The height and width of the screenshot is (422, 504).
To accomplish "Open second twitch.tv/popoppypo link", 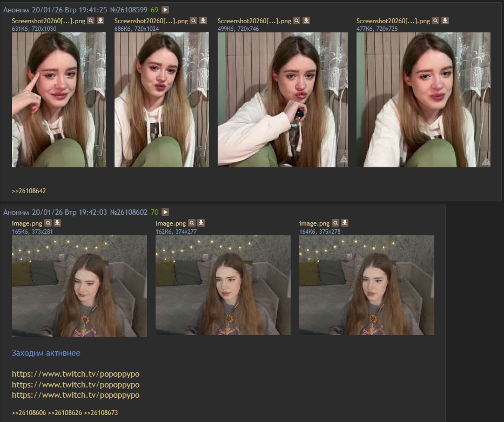I will point(76,385).
